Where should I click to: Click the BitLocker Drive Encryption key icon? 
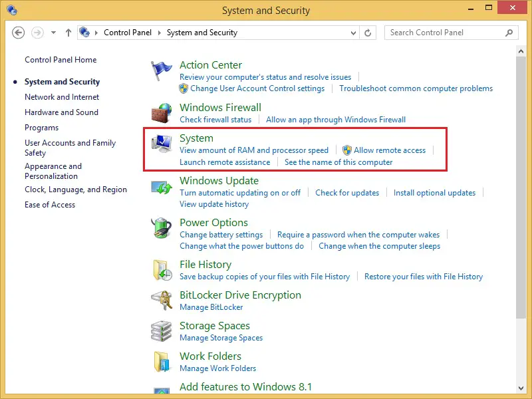[x=162, y=301]
